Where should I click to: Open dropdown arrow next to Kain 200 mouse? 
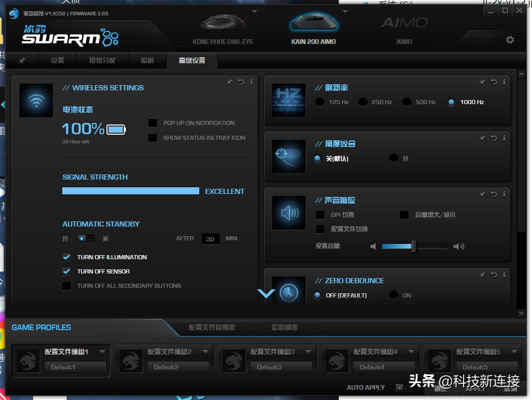point(345,12)
